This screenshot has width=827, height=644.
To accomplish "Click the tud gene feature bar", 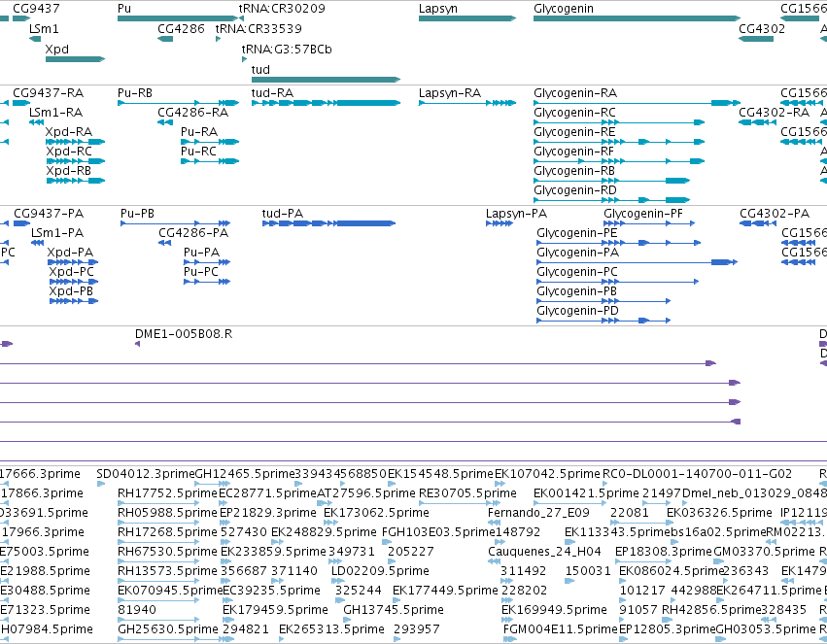I will [x=326, y=80].
